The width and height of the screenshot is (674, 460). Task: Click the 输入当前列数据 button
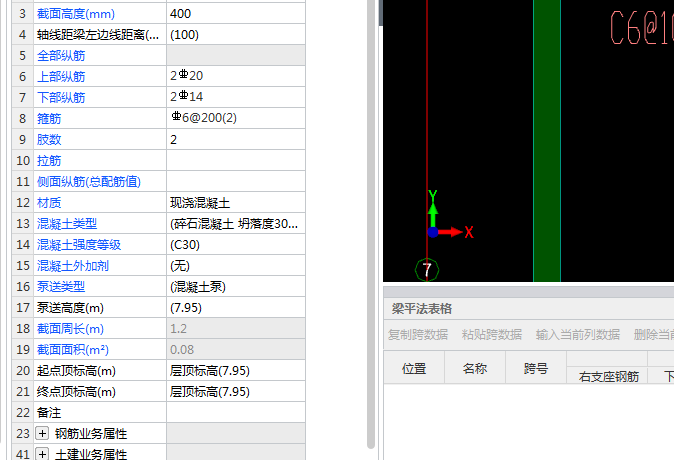pyautogui.click(x=578, y=334)
